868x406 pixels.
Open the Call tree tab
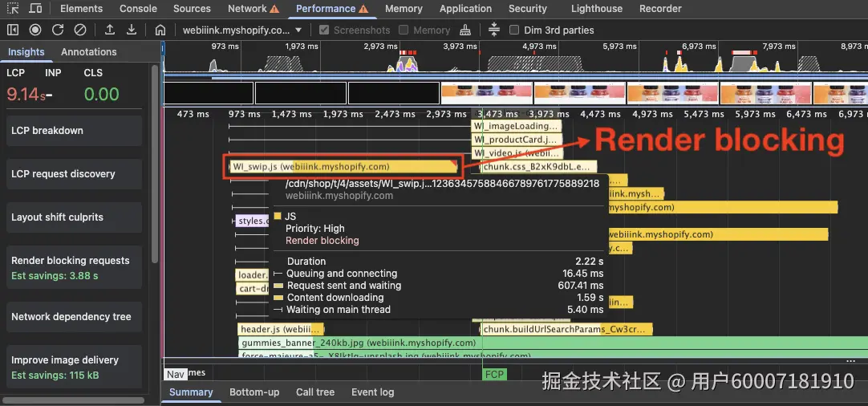point(315,392)
